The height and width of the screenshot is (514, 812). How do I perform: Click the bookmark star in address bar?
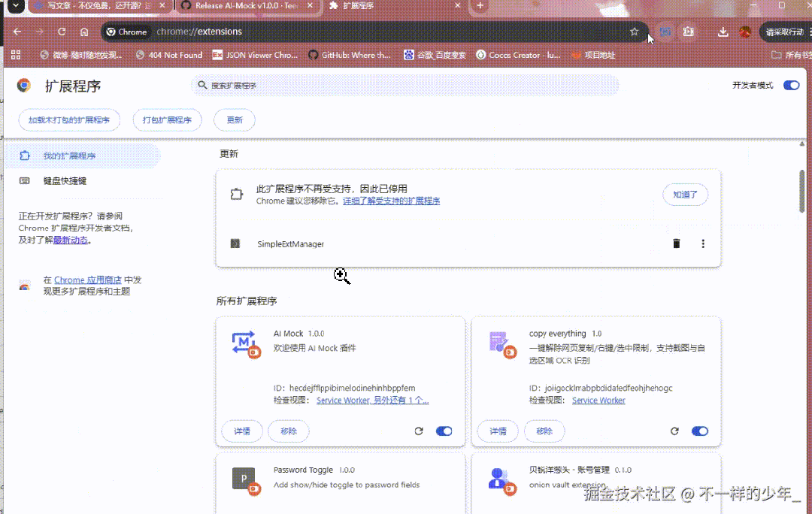click(634, 32)
